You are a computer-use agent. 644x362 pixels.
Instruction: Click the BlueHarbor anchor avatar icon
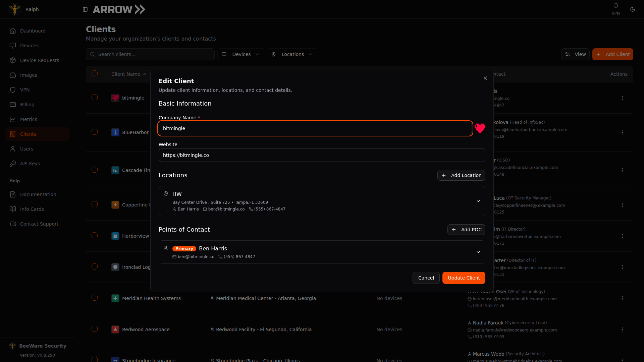click(115, 132)
